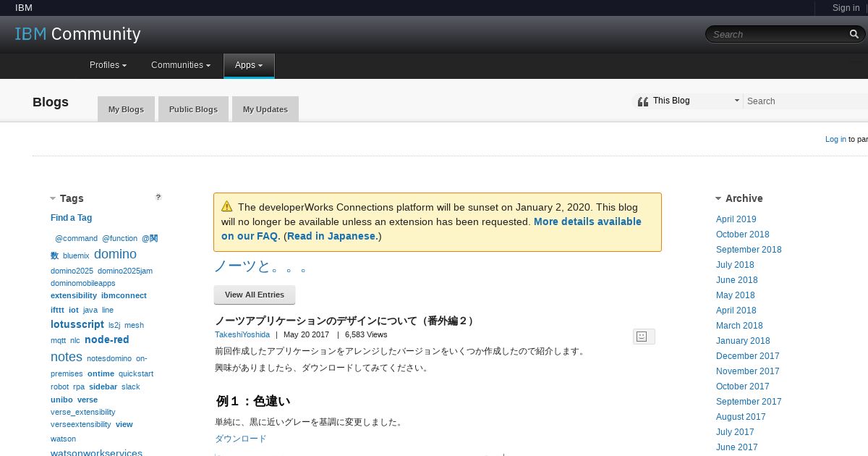Select the ontime tag
Viewport: 868px width, 456px height.
click(101, 373)
